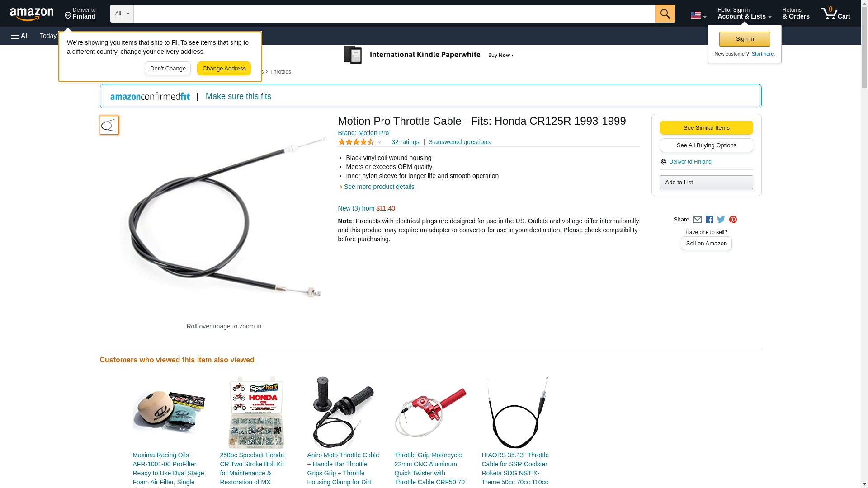Click See Similar Items button
This screenshot has width=868, height=488.
[x=706, y=127]
